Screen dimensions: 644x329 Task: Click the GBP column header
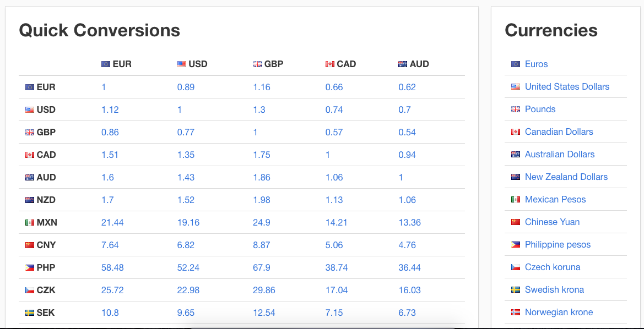coord(268,64)
